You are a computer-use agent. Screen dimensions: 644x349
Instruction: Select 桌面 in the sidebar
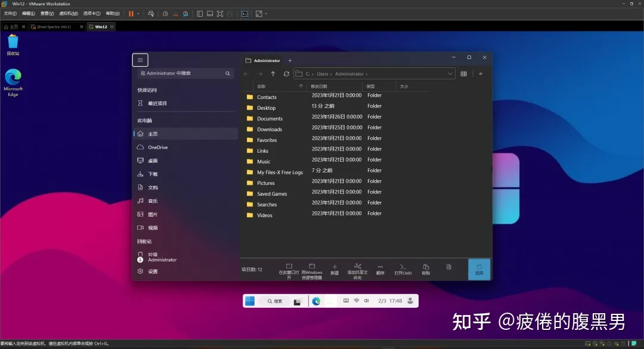pos(186,160)
